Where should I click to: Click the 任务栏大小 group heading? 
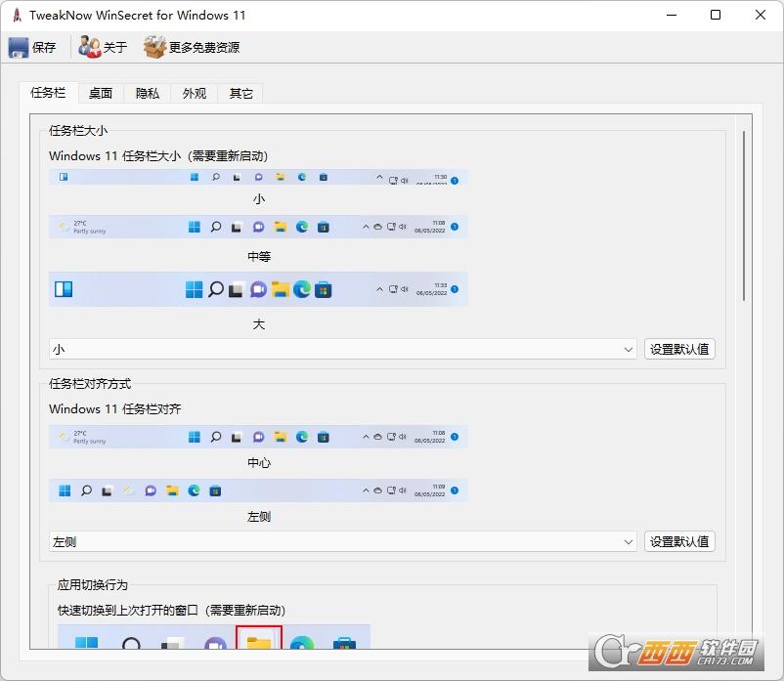tap(78, 130)
